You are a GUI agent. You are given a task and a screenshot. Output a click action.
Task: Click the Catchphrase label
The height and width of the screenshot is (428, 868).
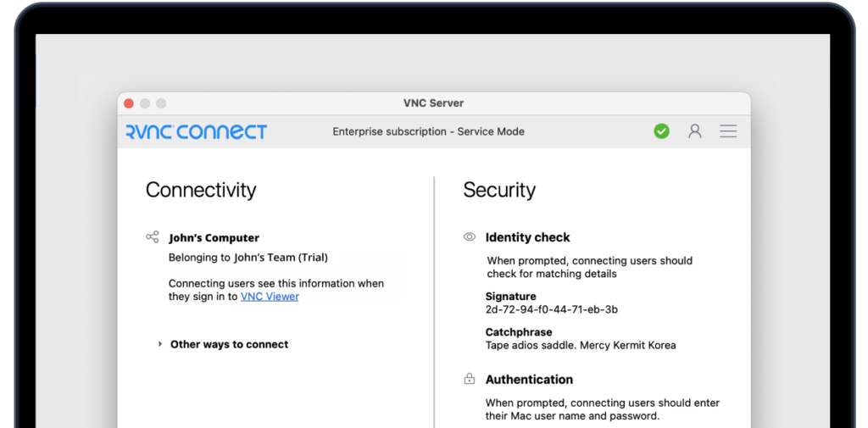[519, 332]
